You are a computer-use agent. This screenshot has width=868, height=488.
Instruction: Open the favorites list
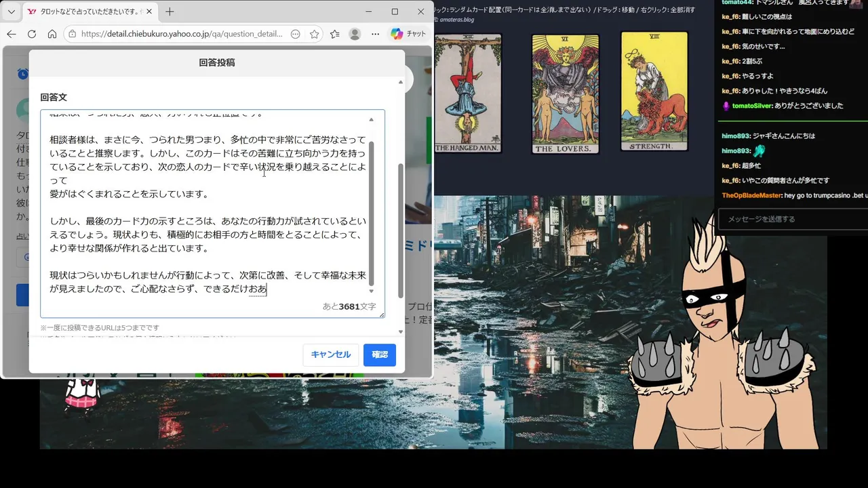point(335,34)
